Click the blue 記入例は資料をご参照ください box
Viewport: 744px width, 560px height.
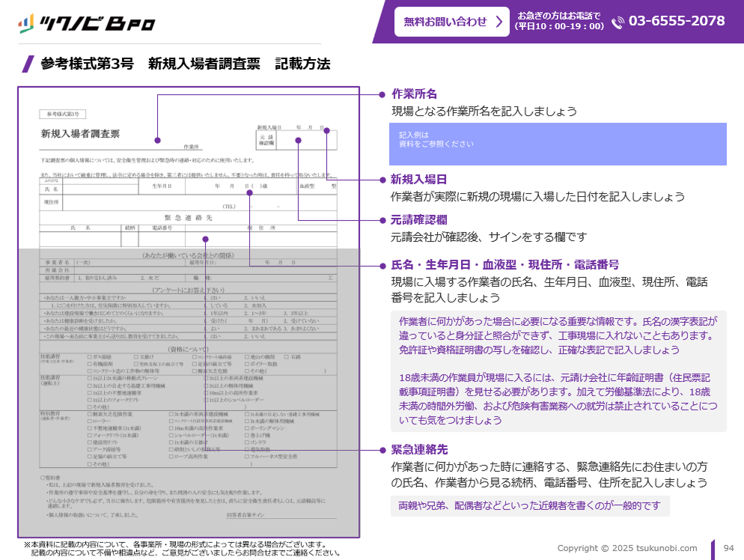558,144
